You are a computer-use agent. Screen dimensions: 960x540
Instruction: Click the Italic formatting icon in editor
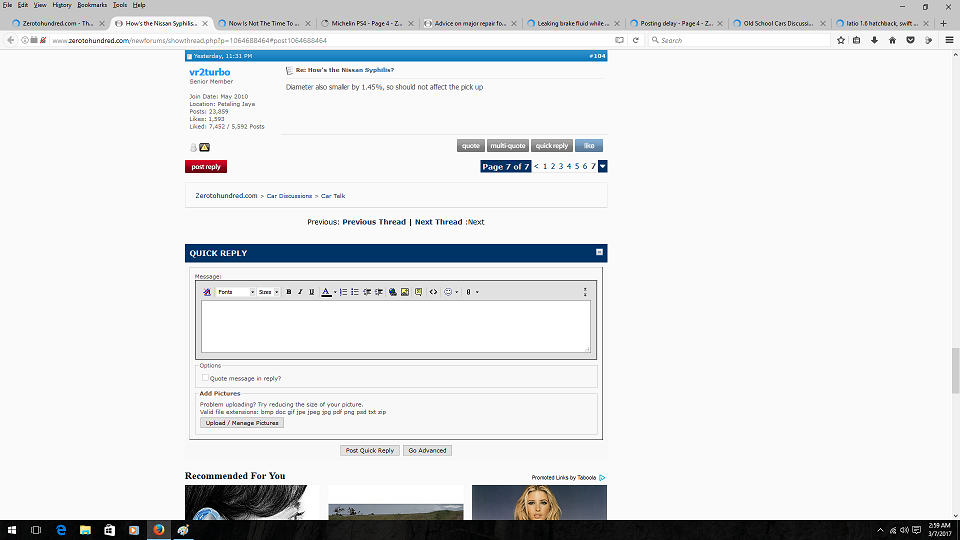coord(300,292)
